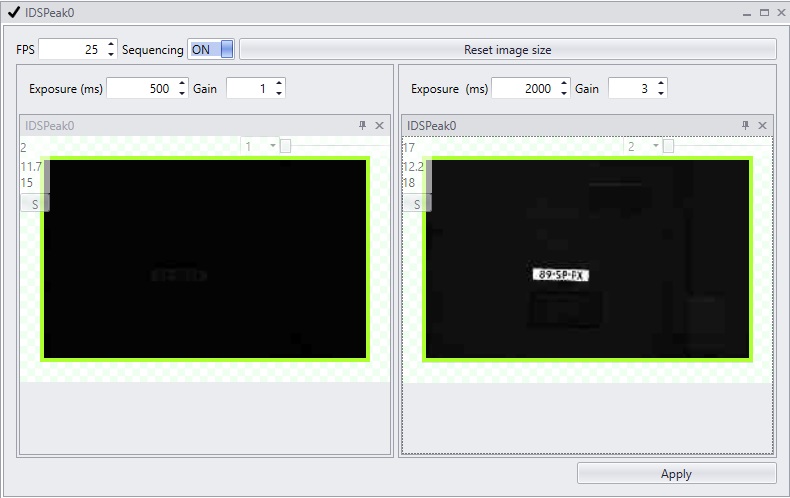Decrease the FPS value with down arrow

[x=111, y=54]
